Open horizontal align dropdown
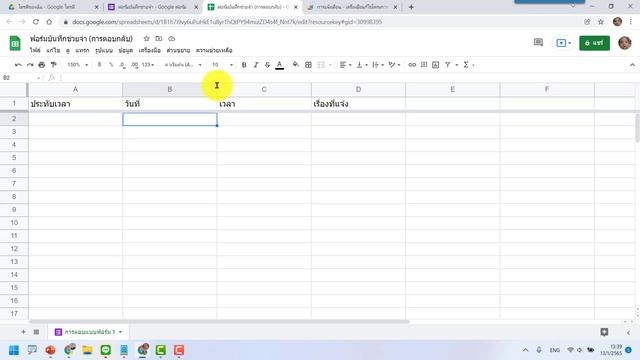This screenshot has height=360, width=640. point(345,65)
